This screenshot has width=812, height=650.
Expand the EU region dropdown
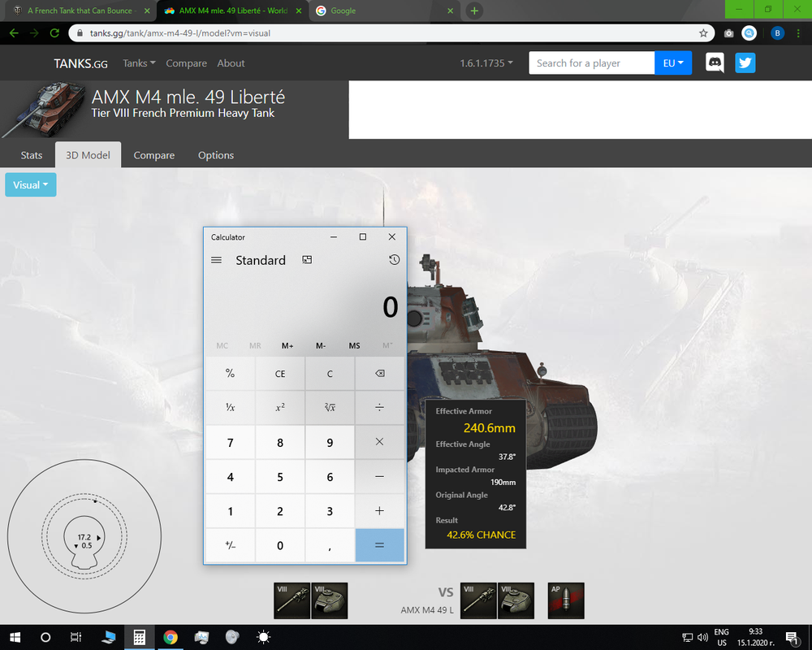(x=673, y=63)
